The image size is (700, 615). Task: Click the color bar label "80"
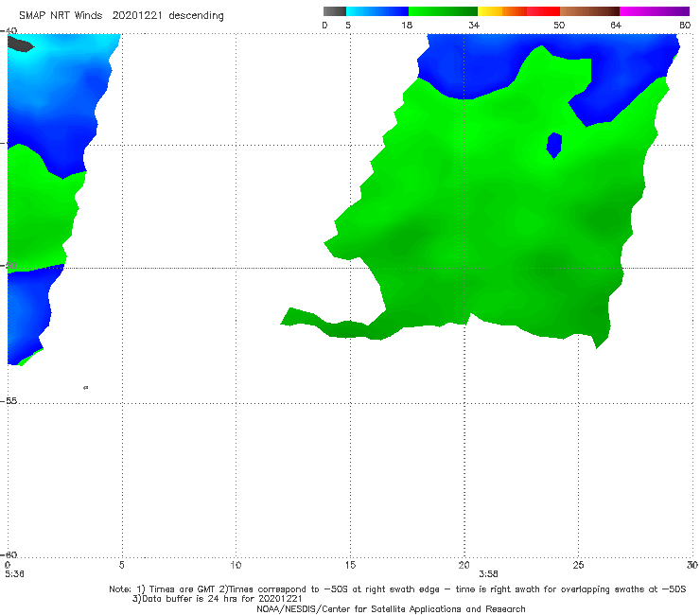coord(685,25)
